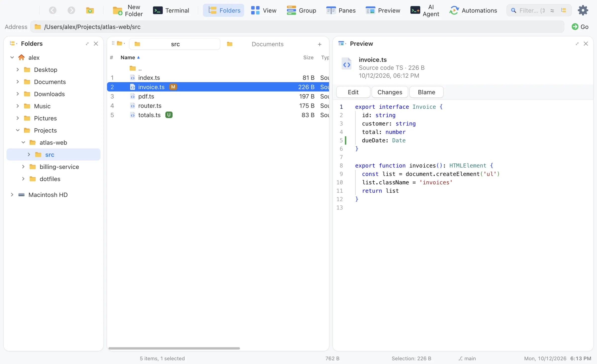Viewport: 597px width, 364px height.
Task: Click the main branch status indicator
Action: (x=467, y=359)
